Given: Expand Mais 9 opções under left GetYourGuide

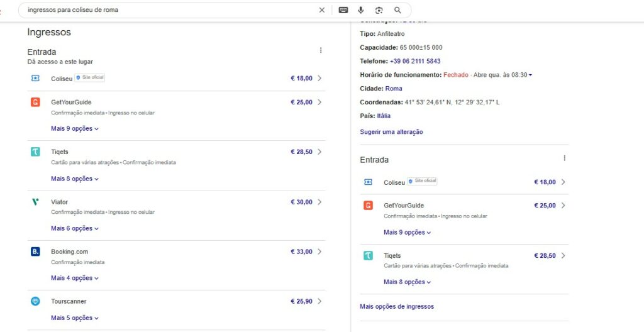Looking at the screenshot, I should (75, 129).
